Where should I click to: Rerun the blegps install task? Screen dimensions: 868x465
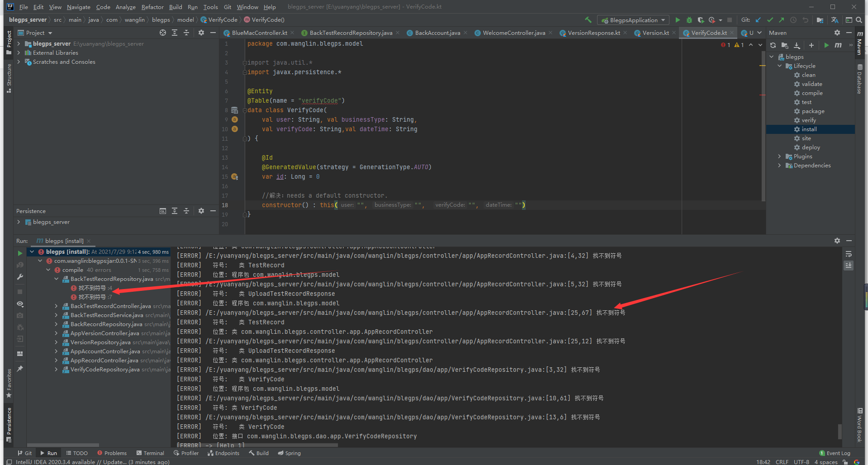pyautogui.click(x=20, y=253)
